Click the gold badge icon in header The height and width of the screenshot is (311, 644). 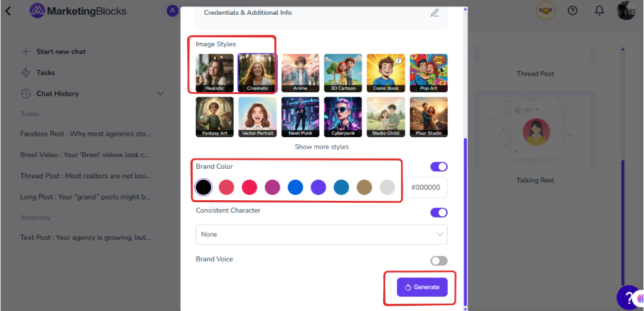(x=545, y=11)
